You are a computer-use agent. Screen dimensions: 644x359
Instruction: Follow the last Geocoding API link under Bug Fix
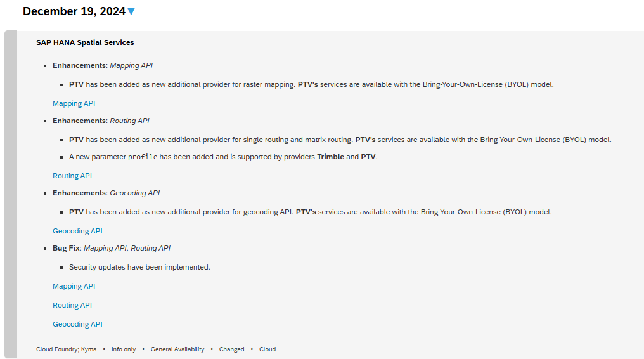(77, 324)
